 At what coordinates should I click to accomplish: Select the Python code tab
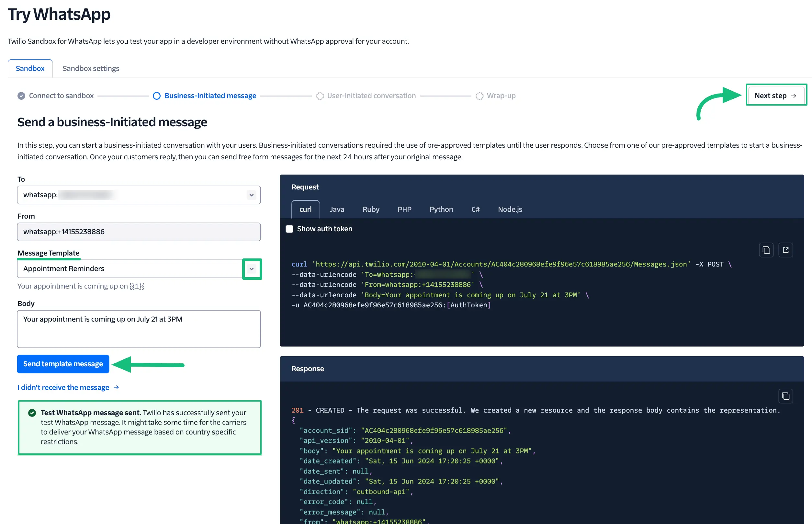coord(441,209)
